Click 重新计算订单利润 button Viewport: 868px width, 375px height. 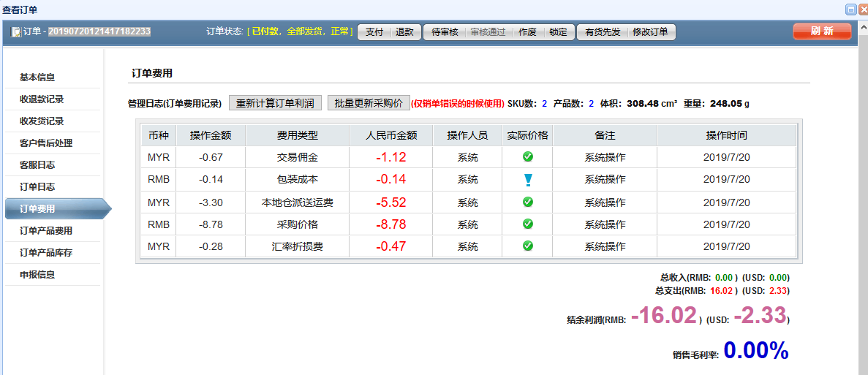(x=275, y=103)
